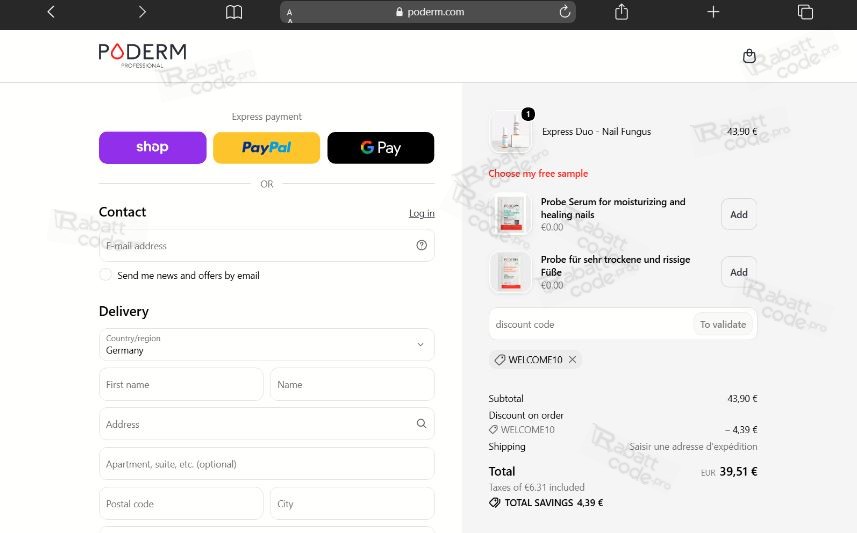Tap the text size AA icon
This screenshot has width=857, height=533.
click(290, 13)
